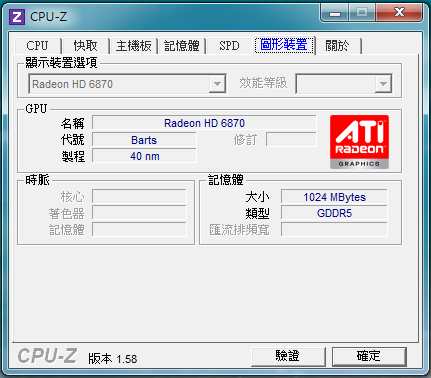431x378 pixels.
Task: Open the 關於 tab
Action: 338,46
